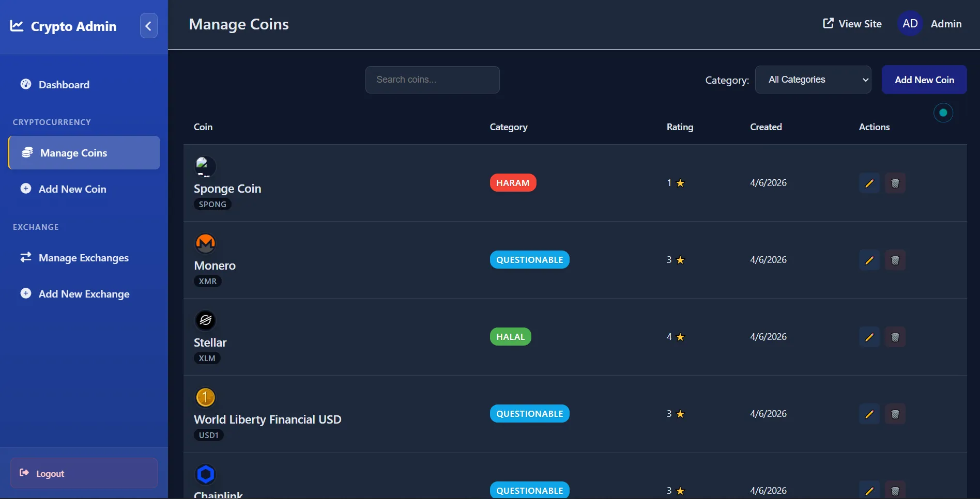Click the View Site external-link icon

828,23
